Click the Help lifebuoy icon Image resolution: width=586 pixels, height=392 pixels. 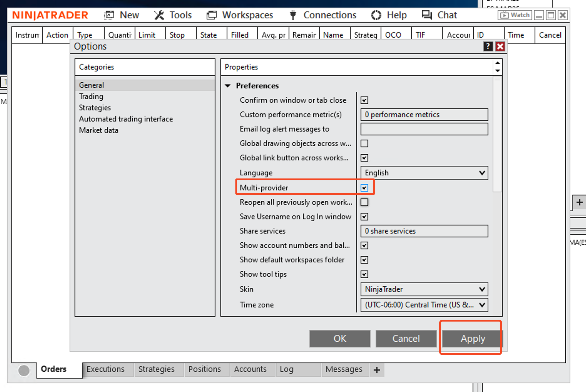coord(376,15)
